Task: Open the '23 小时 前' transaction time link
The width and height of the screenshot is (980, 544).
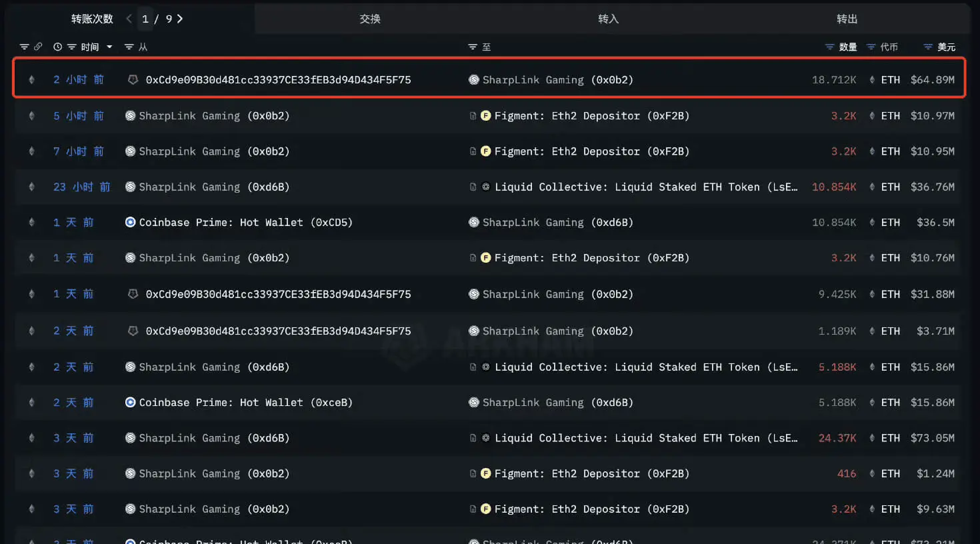Action: pos(81,187)
